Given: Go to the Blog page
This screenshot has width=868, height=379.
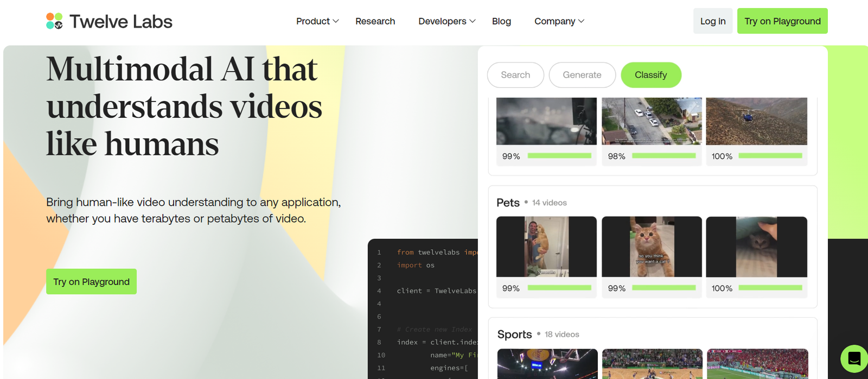Looking at the screenshot, I should 501,21.
